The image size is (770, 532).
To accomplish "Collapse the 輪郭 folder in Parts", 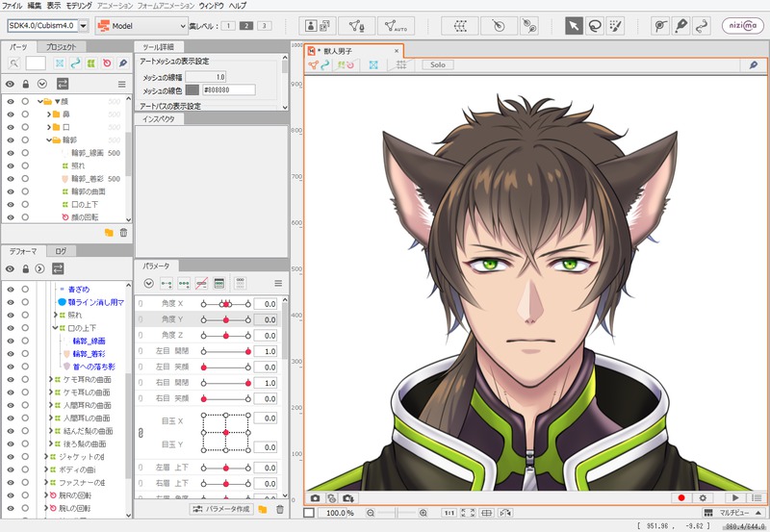I will [49, 139].
